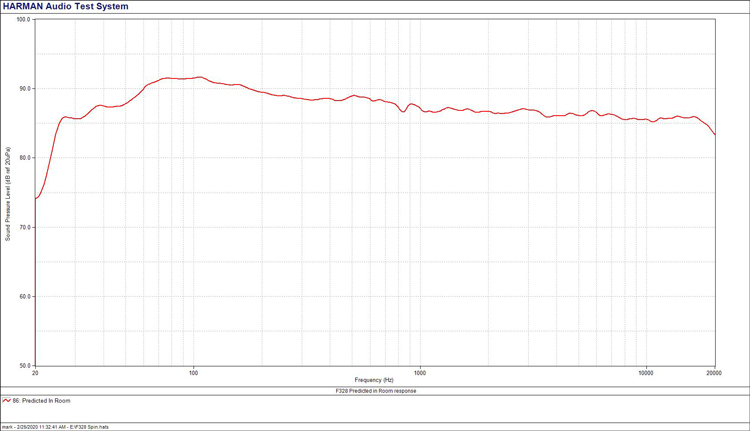750x431 pixels.
Task: Click the red curve's peak near 100 Hz
Action: click(x=199, y=77)
